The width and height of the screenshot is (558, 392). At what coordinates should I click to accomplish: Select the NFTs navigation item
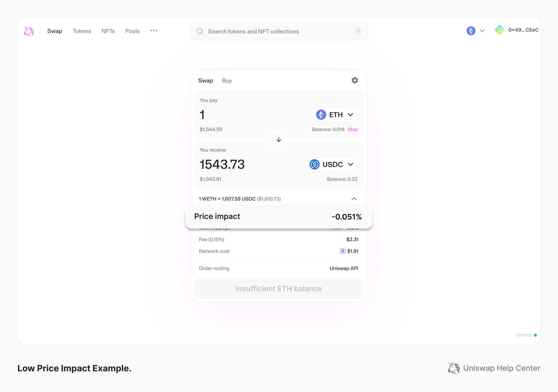pyautogui.click(x=108, y=31)
